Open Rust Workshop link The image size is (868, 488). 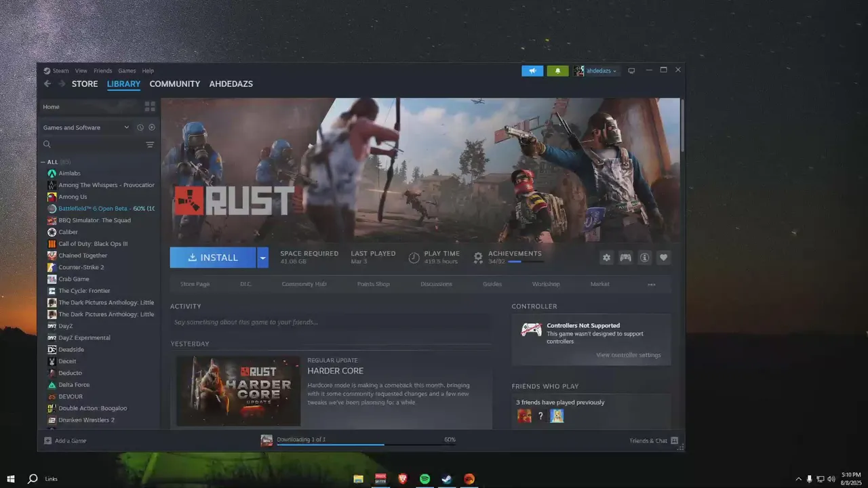click(546, 284)
